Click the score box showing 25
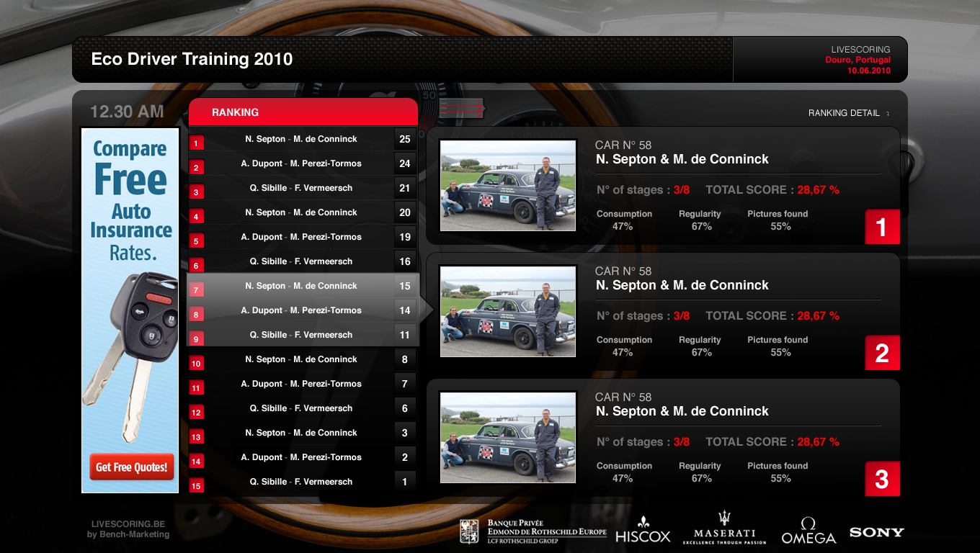The image size is (980, 553). click(x=405, y=139)
